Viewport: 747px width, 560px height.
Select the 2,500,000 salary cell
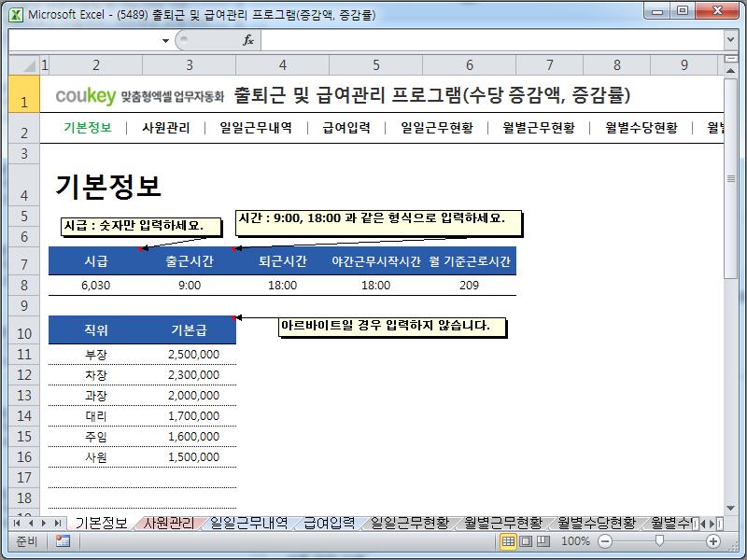190,355
